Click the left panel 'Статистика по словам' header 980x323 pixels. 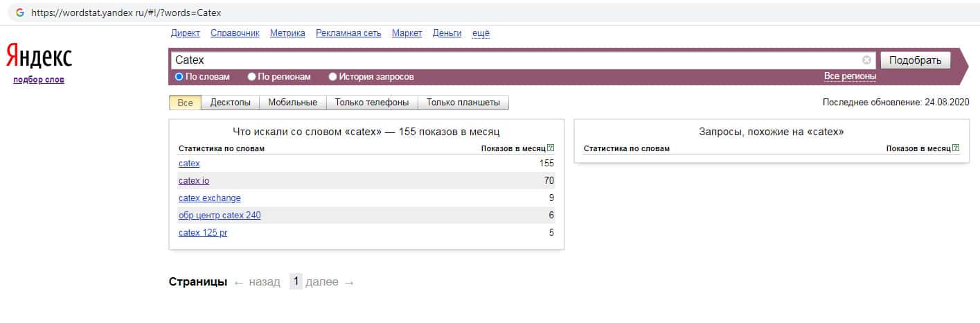[x=222, y=148]
